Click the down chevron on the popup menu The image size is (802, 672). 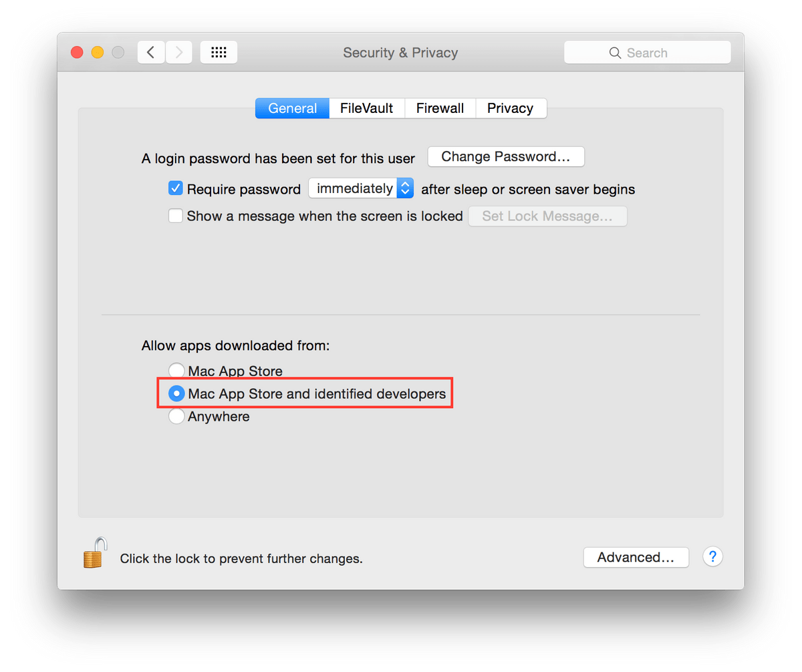[x=406, y=192]
